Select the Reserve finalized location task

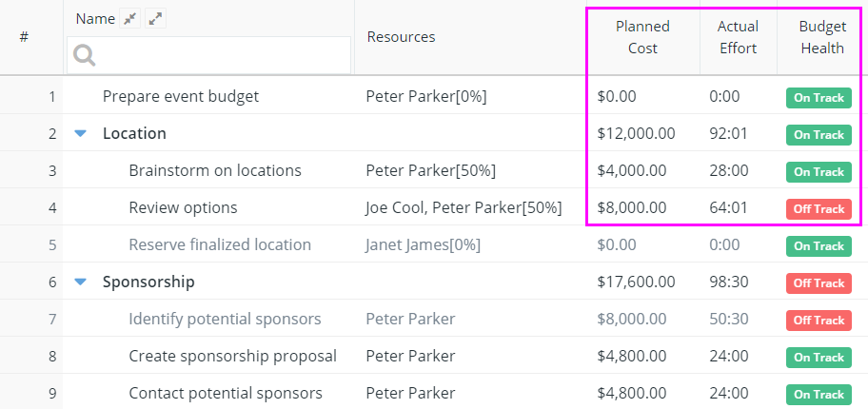(x=220, y=244)
